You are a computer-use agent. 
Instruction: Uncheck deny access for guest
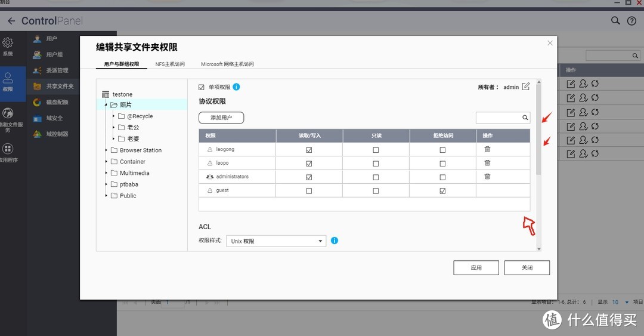[x=442, y=191]
